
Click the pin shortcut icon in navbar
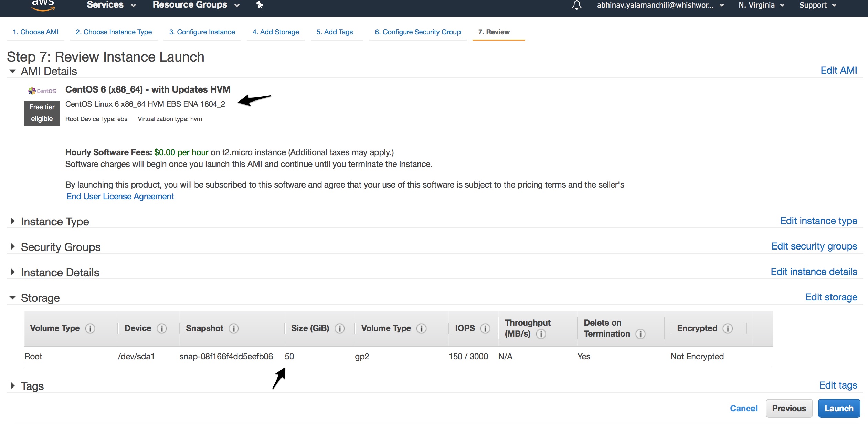point(260,5)
